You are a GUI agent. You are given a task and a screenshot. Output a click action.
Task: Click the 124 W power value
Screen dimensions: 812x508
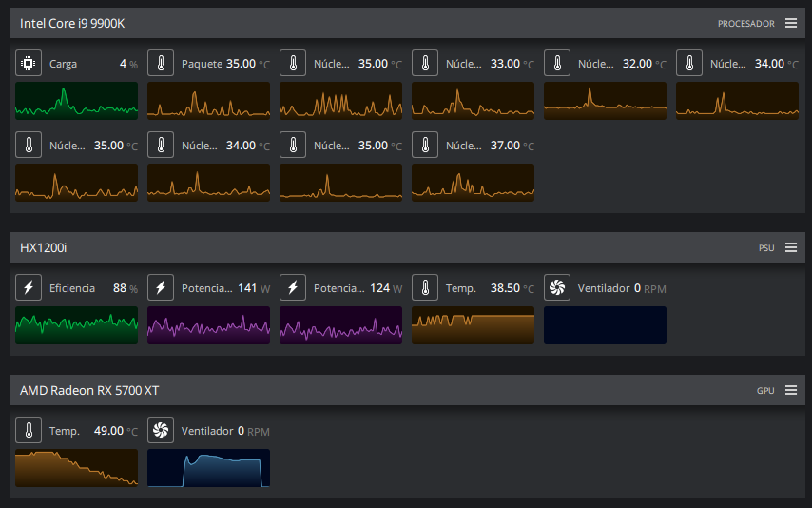(386, 288)
